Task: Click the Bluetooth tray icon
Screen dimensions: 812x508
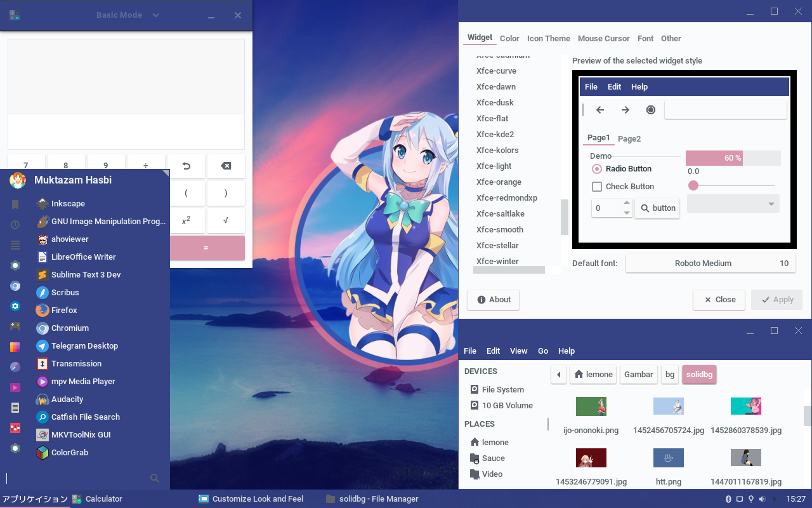Action: [x=728, y=499]
